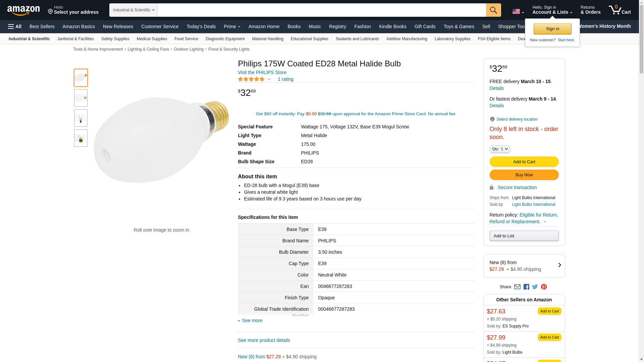Screen dimensions: 644x362
Task: Share product on Twitter
Action: [535, 287]
